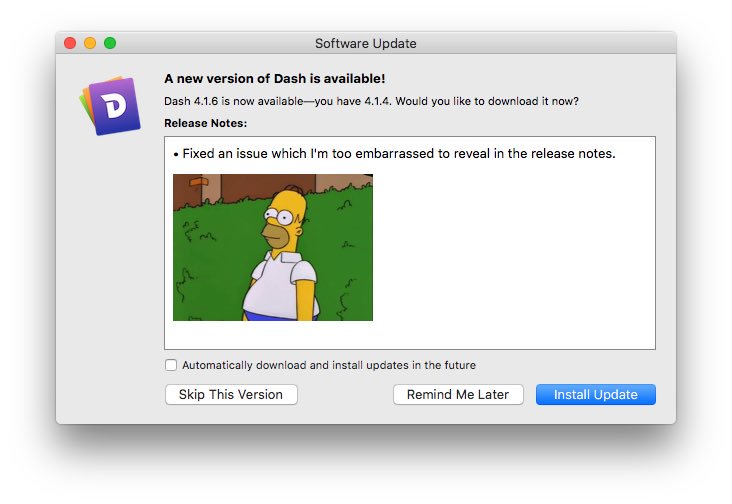Click the red close window button

pyautogui.click(x=70, y=43)
